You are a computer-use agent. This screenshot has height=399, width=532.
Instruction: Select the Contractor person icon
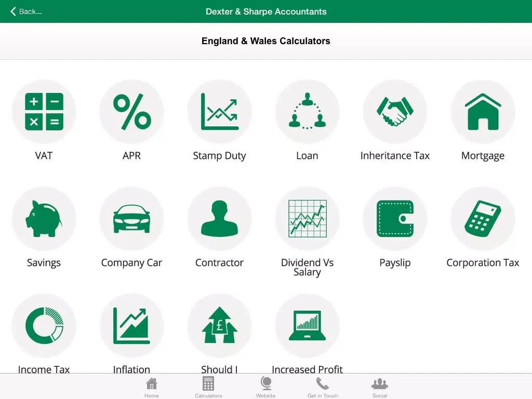[x=220, y=219]
